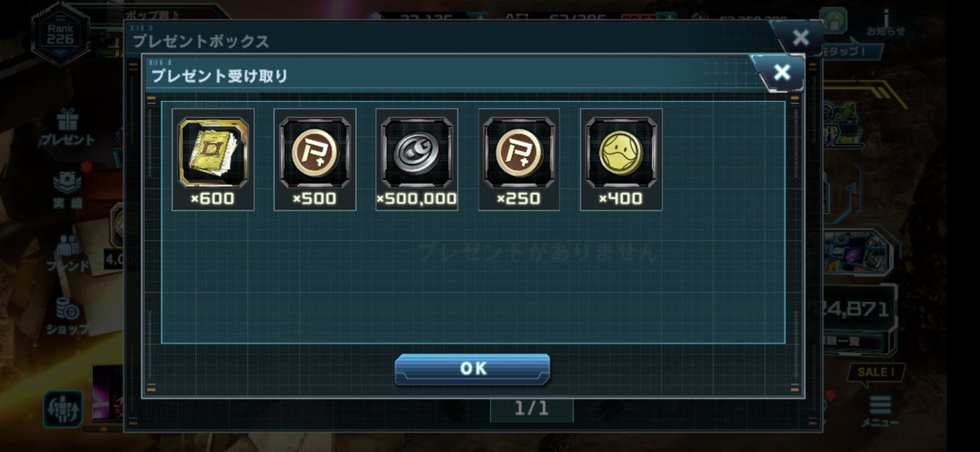
Task: Tap the mobile suit icon at bottom left
Action: click(x=63, y=406)
